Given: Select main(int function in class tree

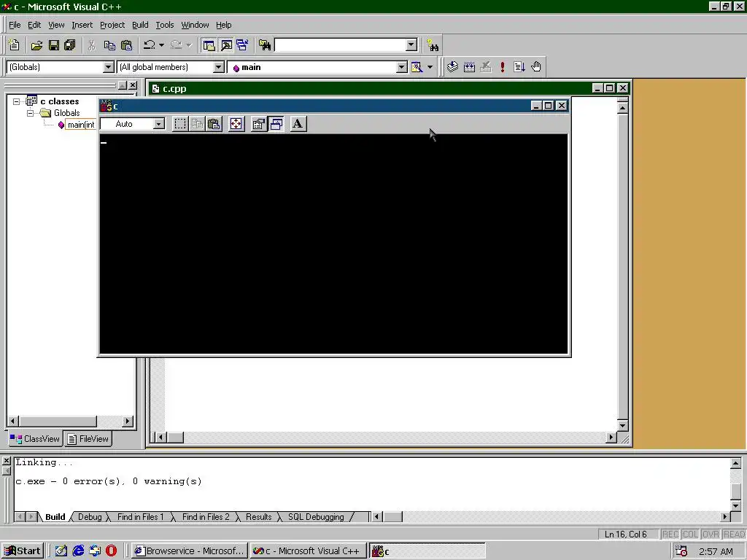Looking at the screenshot, I should point(81,125).
